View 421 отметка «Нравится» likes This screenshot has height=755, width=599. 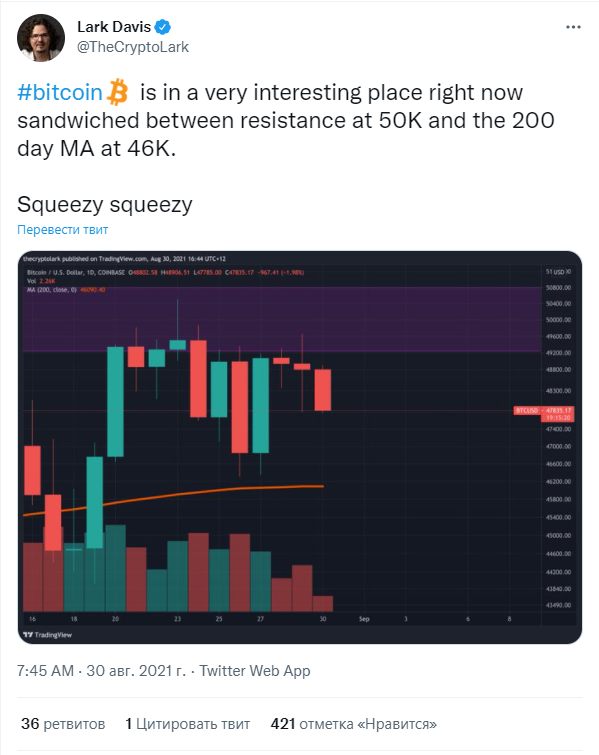(353, 724)
